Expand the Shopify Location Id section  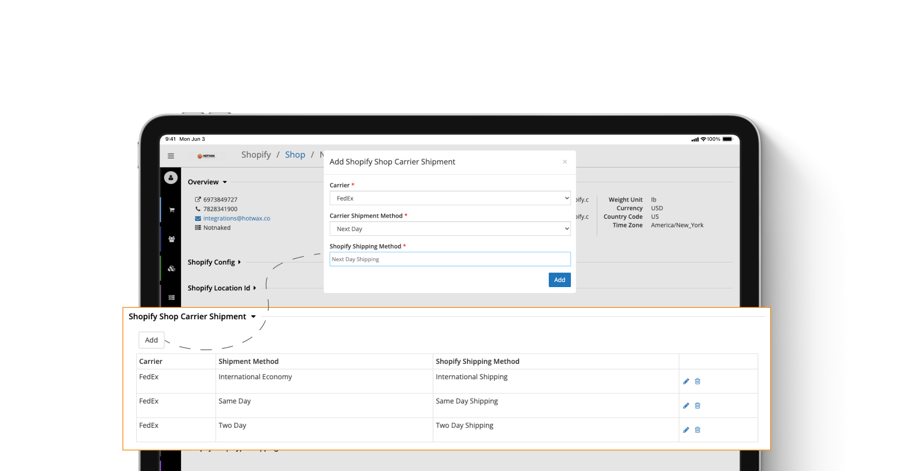point(221,288)
